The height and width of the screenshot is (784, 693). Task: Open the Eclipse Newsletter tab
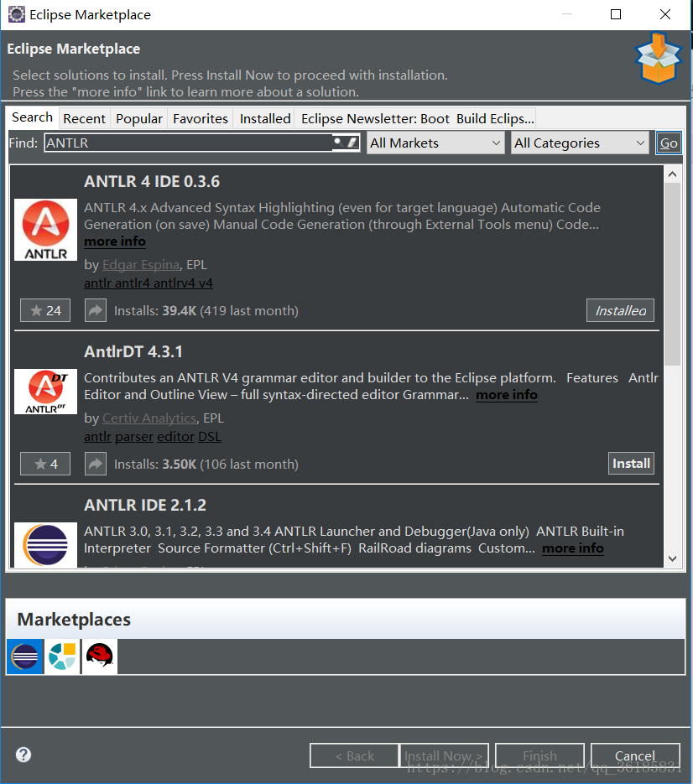[x=417, y=118]
